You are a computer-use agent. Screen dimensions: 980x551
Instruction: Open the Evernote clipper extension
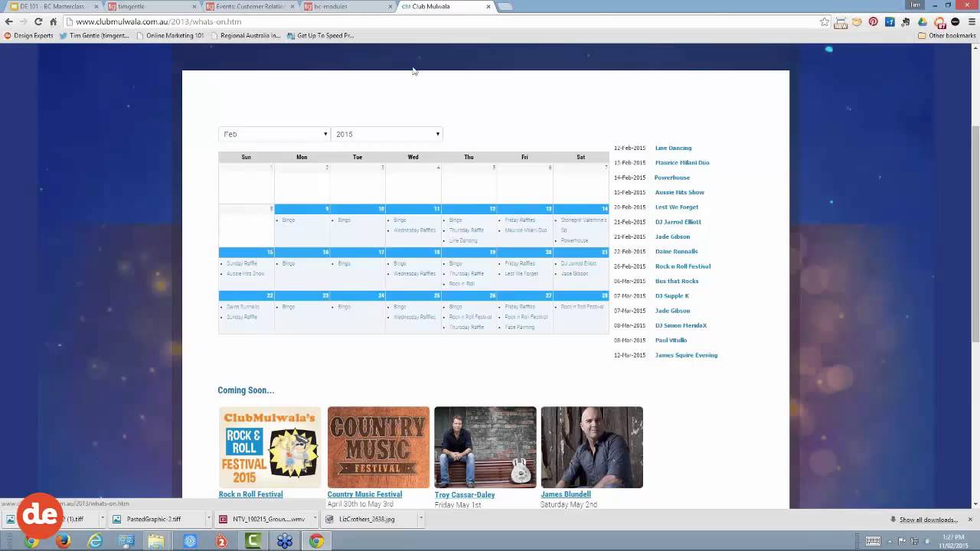(x=906, y=21)
